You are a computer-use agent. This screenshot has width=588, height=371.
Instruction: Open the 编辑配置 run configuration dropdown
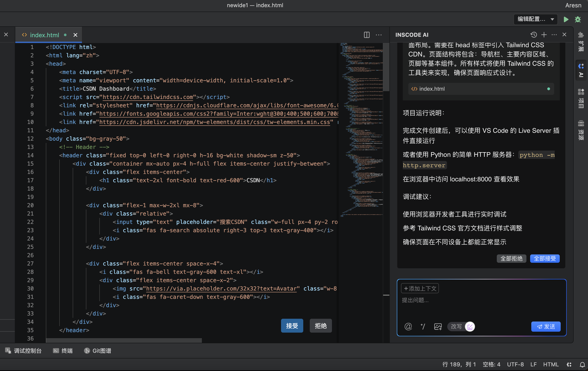535,19
